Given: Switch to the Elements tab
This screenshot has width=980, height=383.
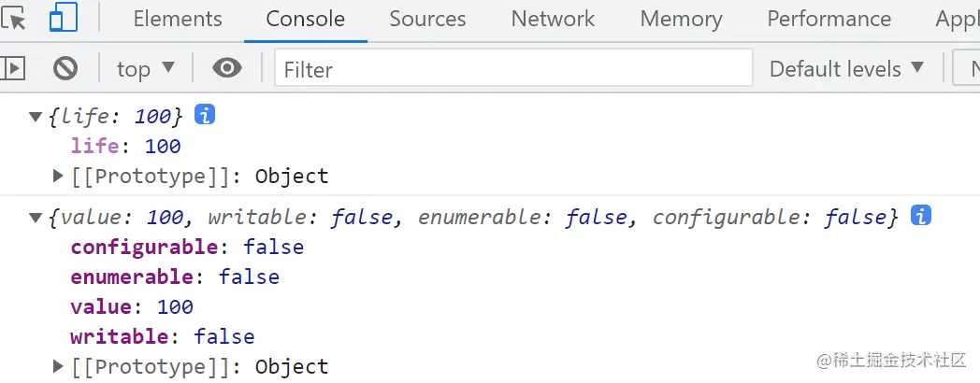Looking at the screenshot, I should 178,19.
